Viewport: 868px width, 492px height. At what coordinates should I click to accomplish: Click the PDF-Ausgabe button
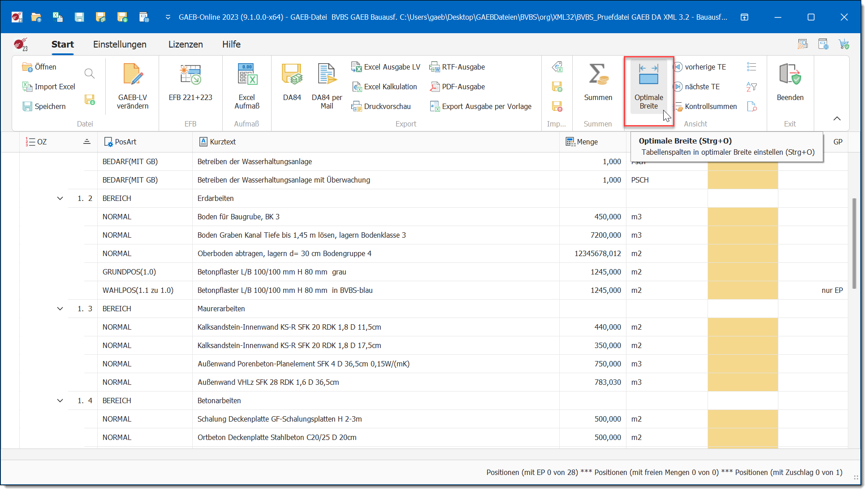point(463,87)
